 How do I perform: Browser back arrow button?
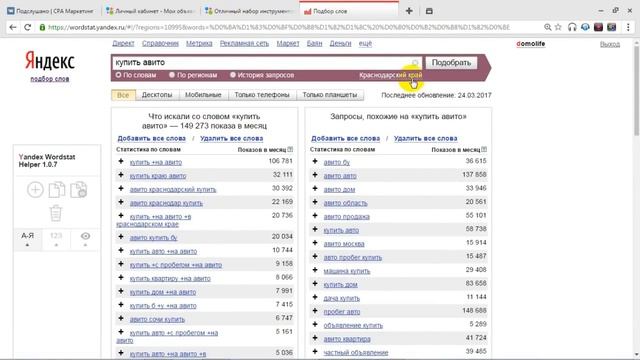[13, 27]
